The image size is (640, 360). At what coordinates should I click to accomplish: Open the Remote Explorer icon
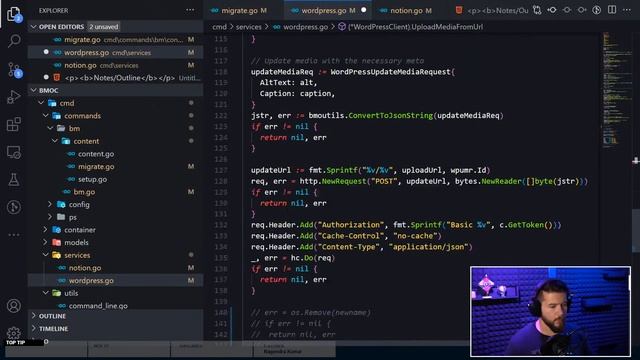click(x=14, y=152)
